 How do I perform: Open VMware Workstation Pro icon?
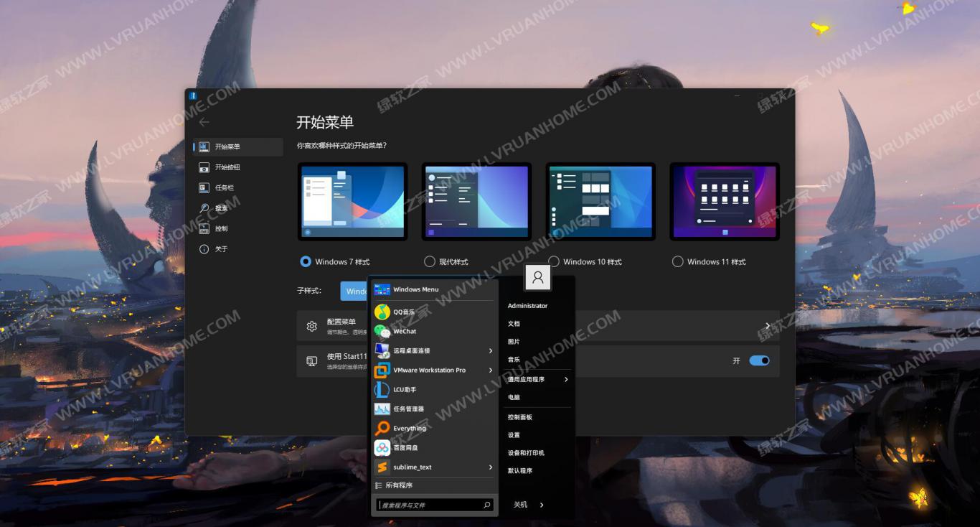coord(382,370)
